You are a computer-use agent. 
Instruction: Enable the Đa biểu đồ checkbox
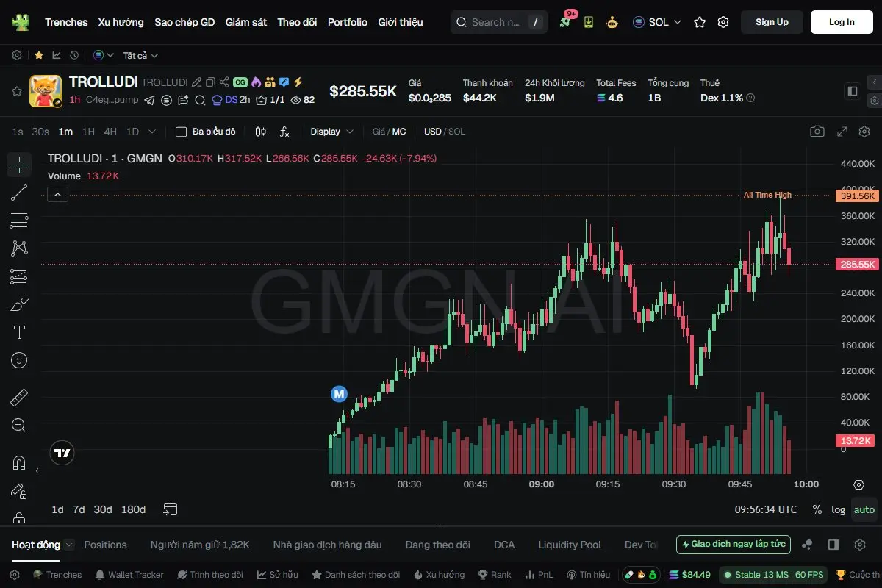181,132
